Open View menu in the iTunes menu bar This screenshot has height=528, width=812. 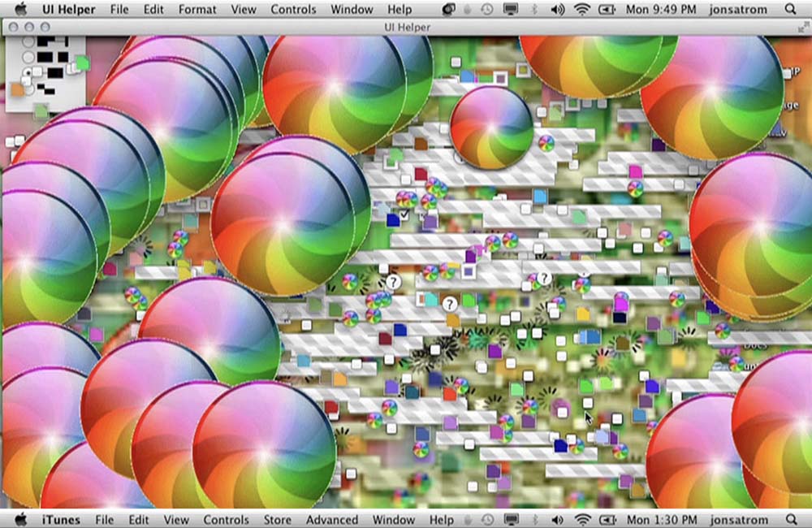pos(176,520)
